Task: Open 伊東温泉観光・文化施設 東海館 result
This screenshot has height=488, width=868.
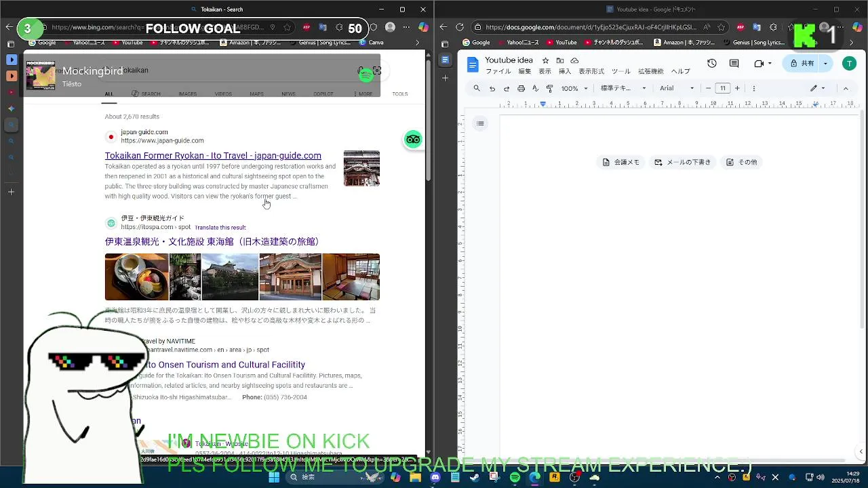Action: [x=212, y=241]
